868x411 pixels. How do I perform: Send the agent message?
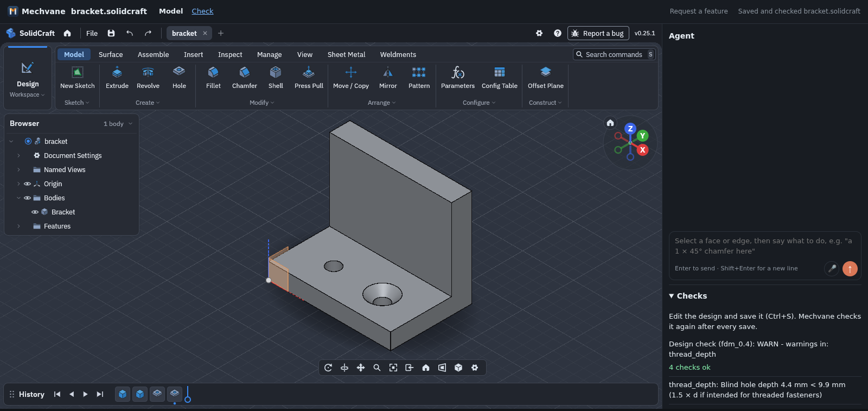pyautogui.click(x=850, y=269)
